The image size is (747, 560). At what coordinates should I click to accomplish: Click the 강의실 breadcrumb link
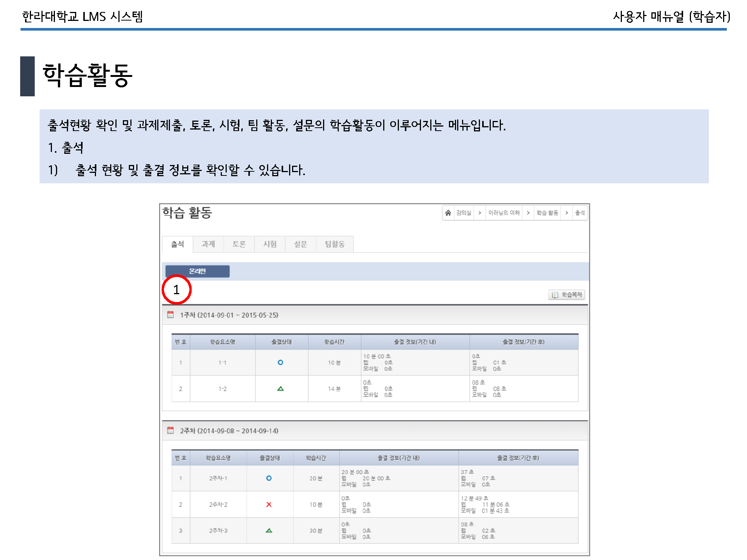[464, 213]
